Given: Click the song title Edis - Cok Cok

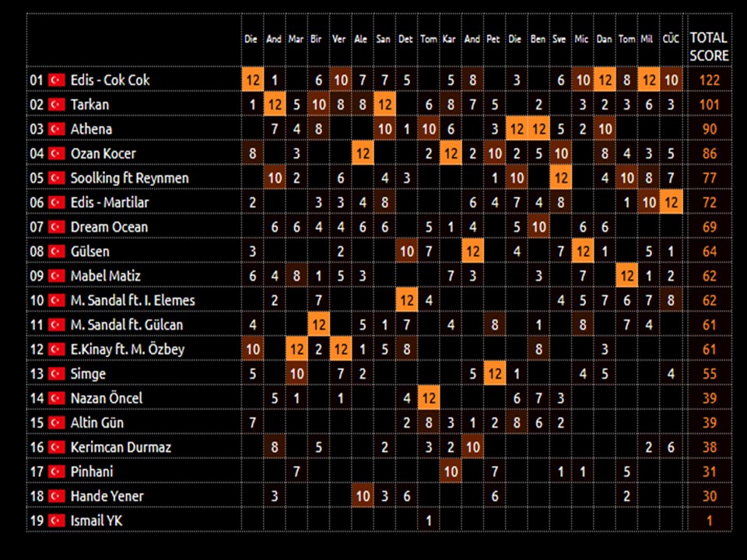Looking at the screenshot, I should pyautogui.click(x=110, y=79).
